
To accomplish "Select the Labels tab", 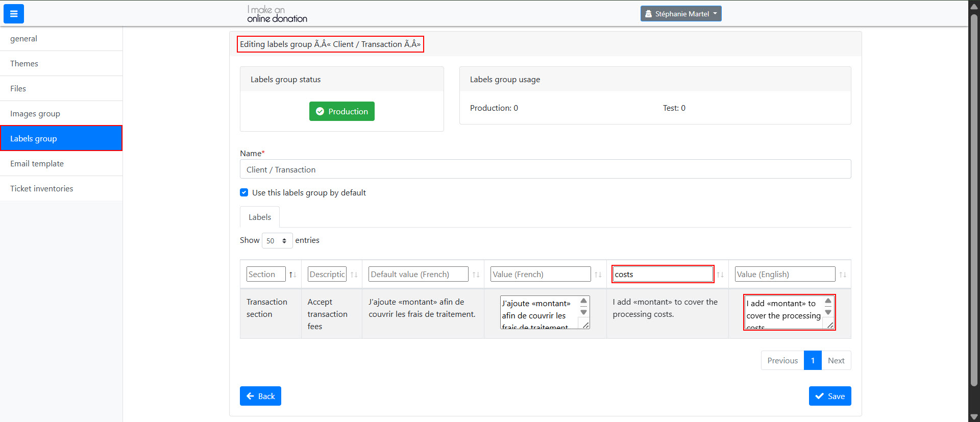I will point(259,217).
